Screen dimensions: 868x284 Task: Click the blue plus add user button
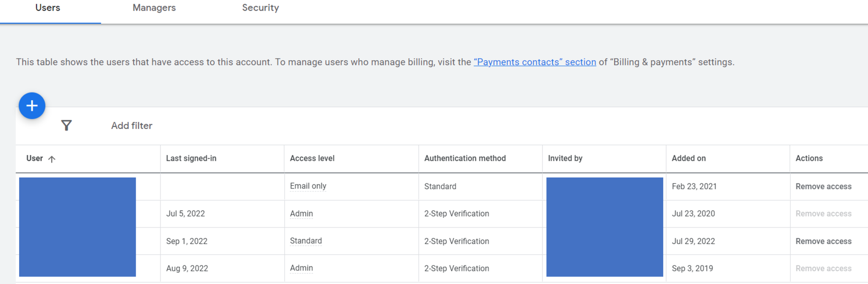click(32, 106)
